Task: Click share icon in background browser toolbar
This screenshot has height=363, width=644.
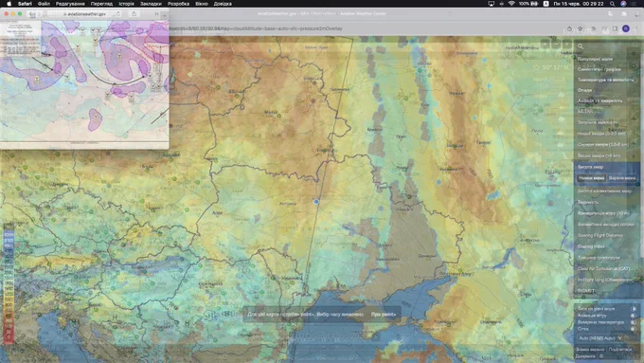Action: pos(569,28)
